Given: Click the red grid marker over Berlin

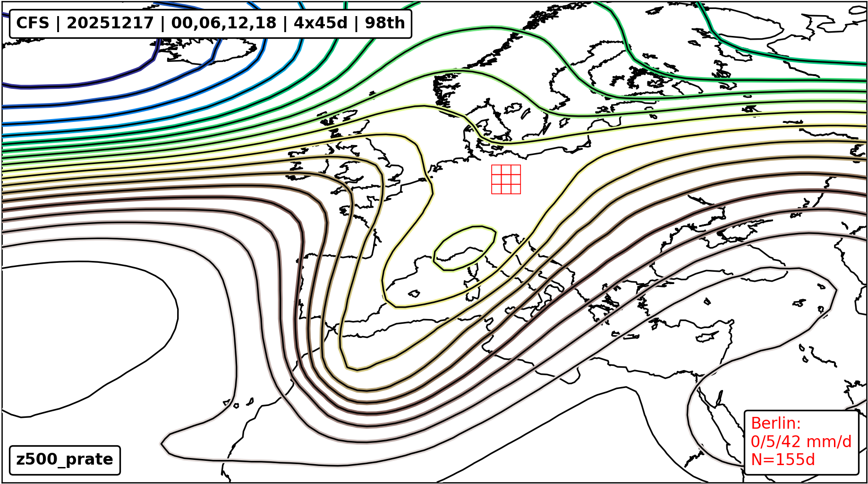Looking at the screenshot, I should click(506, 179).
